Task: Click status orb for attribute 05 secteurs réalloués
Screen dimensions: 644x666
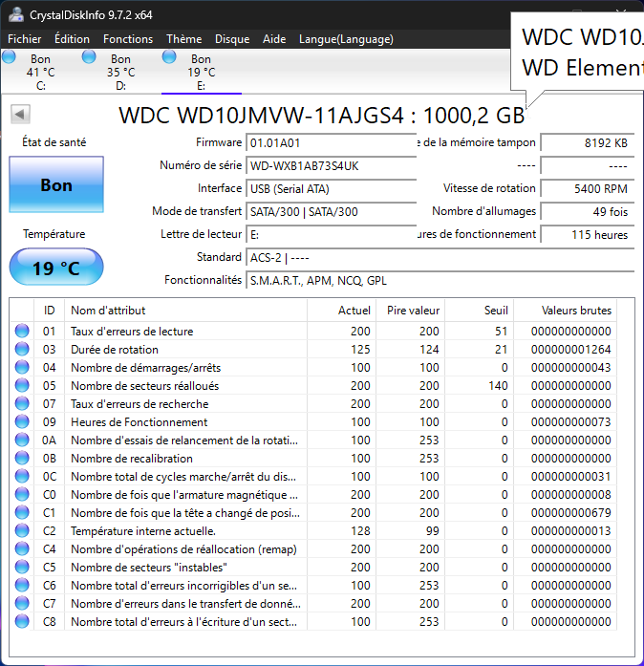Action: (x=22, y=386)
